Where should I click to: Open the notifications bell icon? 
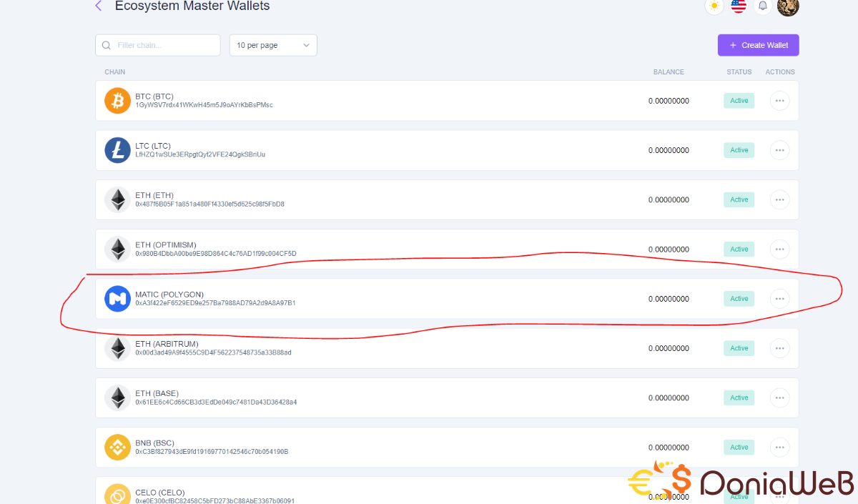click(763, 6)
